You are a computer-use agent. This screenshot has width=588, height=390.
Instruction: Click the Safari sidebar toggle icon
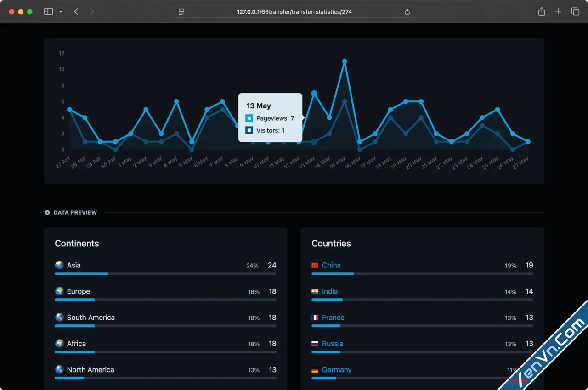(x=48, y=11)
